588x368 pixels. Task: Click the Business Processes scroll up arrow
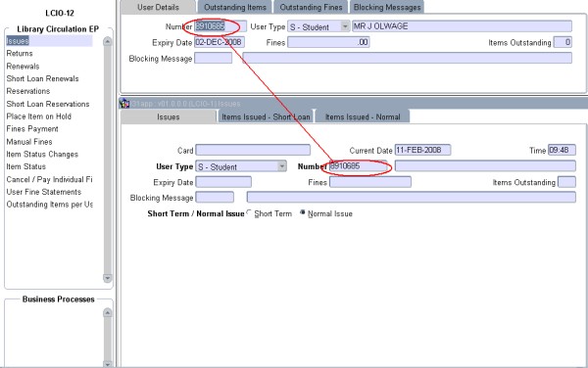(107, 312)
